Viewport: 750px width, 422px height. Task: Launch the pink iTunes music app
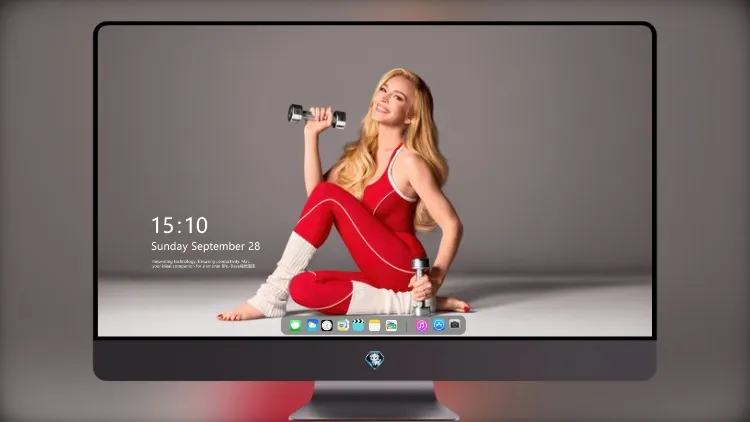[x=421, y=325]
